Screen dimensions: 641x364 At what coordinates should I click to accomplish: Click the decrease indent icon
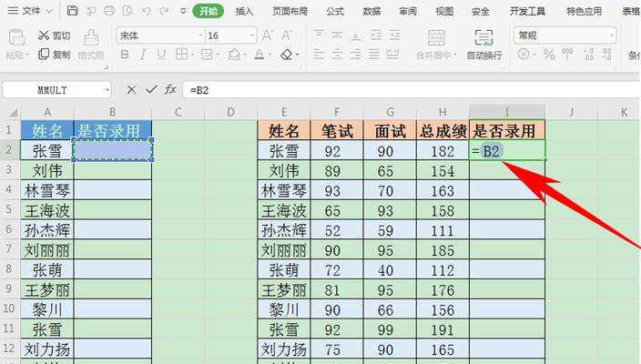tap(376, 35)
